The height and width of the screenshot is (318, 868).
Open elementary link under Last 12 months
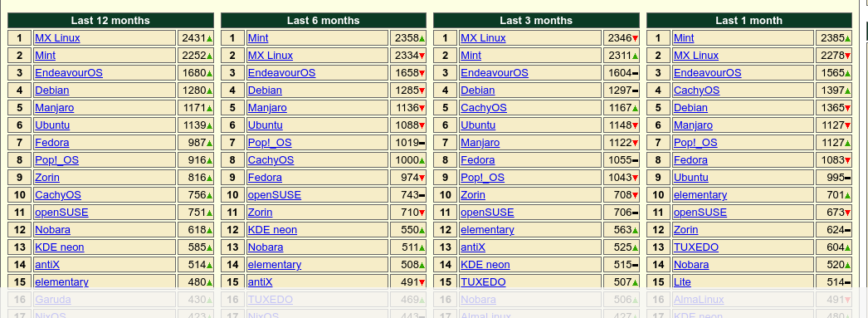pos(61,282)
